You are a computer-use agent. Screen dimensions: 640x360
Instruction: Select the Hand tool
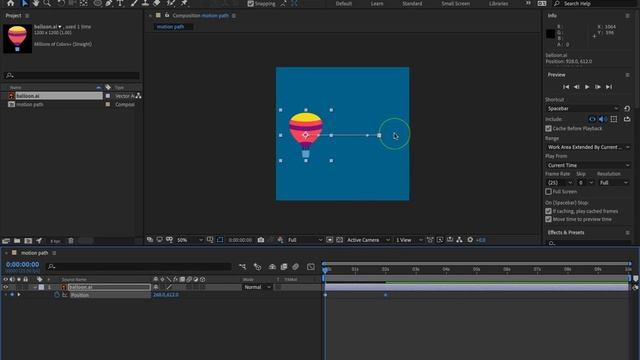36,3
